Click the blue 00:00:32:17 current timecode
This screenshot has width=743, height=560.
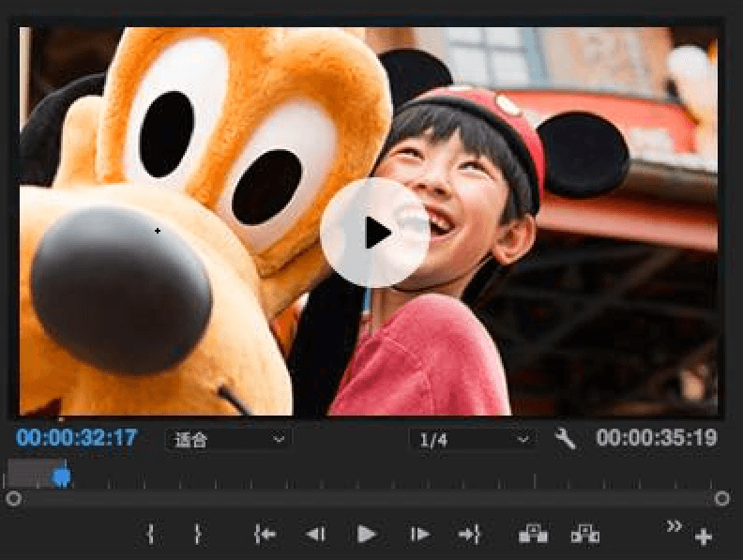77,437
